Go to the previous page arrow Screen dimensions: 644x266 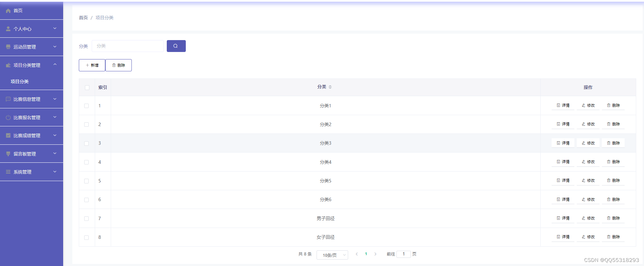[x=357, y=254]
